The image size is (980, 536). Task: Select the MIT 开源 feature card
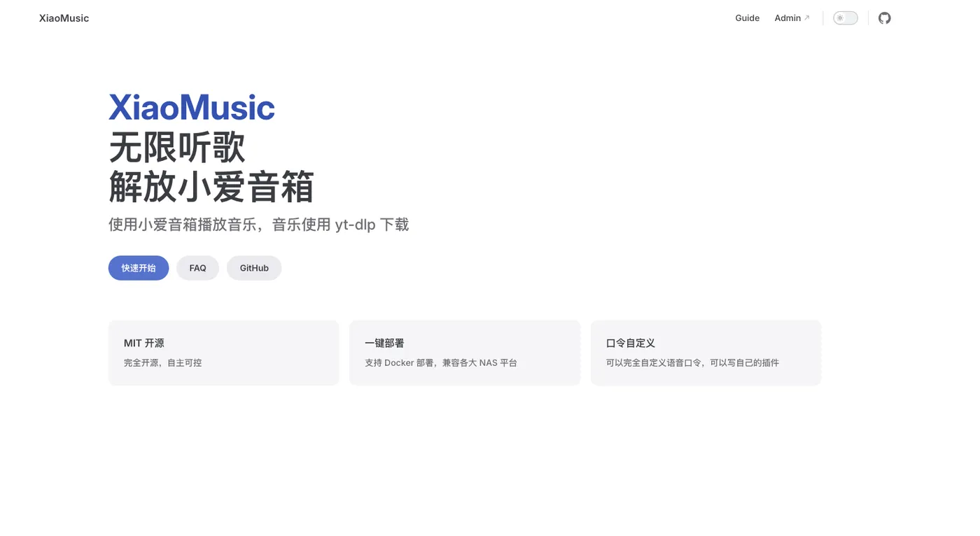coord(223,353)
